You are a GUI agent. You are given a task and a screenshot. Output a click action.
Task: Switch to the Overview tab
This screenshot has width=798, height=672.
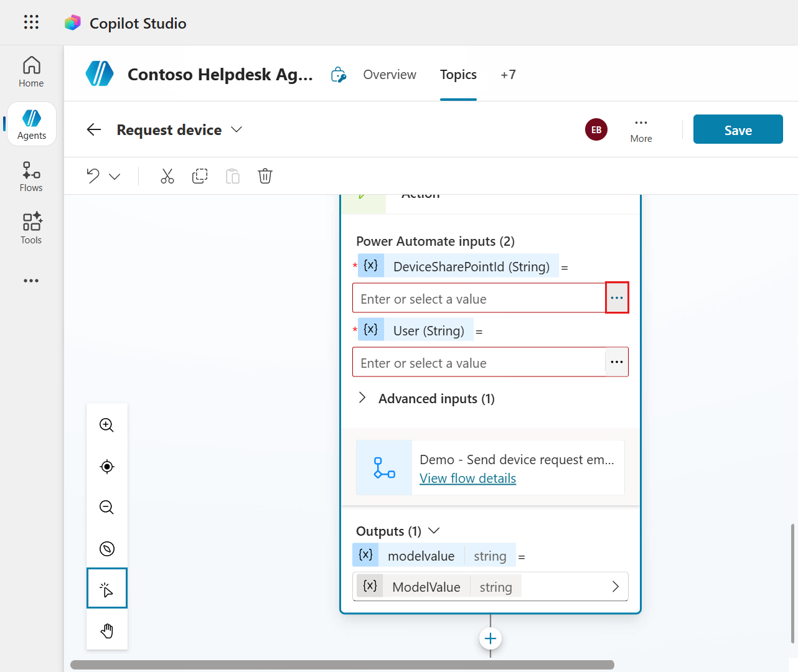[x=390, y=75]
